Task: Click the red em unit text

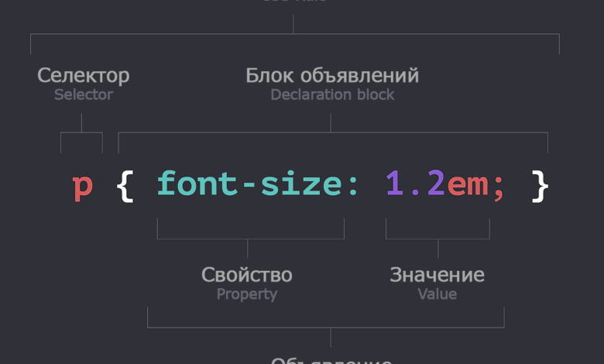Action: [467, 186]
